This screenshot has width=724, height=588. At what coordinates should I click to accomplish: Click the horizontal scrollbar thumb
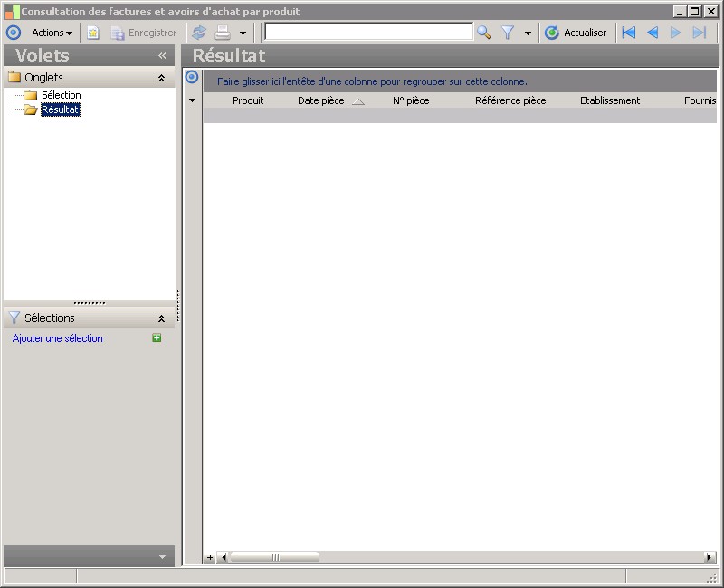tap(275, 557)
